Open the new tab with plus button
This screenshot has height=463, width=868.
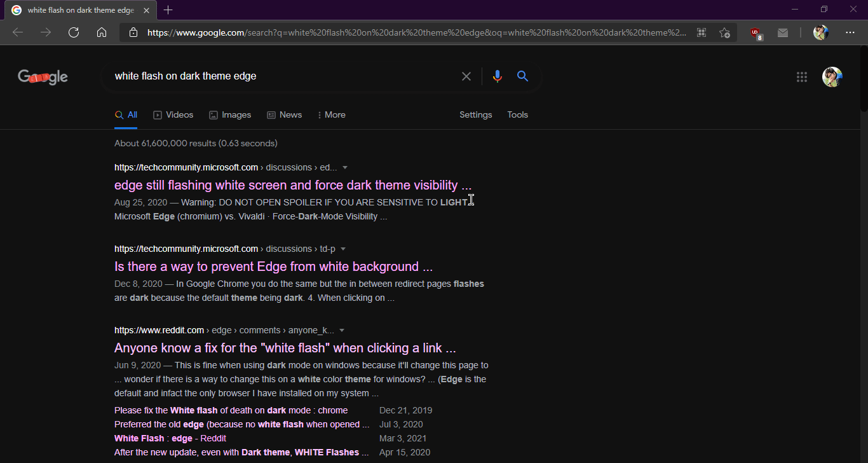[x=168, y=10]
